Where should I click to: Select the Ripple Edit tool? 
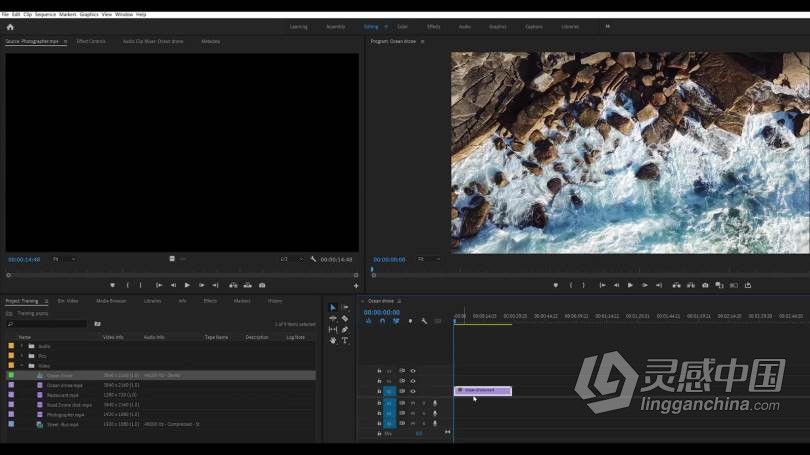(333, 319)
